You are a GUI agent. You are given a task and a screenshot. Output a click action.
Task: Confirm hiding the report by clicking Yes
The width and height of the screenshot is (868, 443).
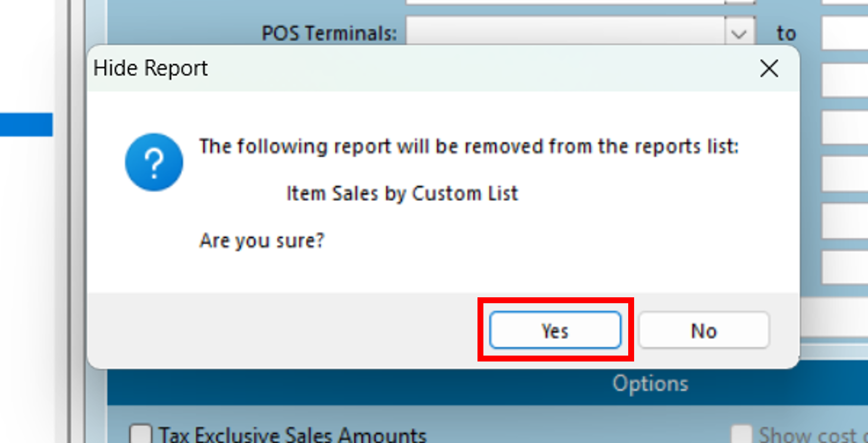pos(555,331)
